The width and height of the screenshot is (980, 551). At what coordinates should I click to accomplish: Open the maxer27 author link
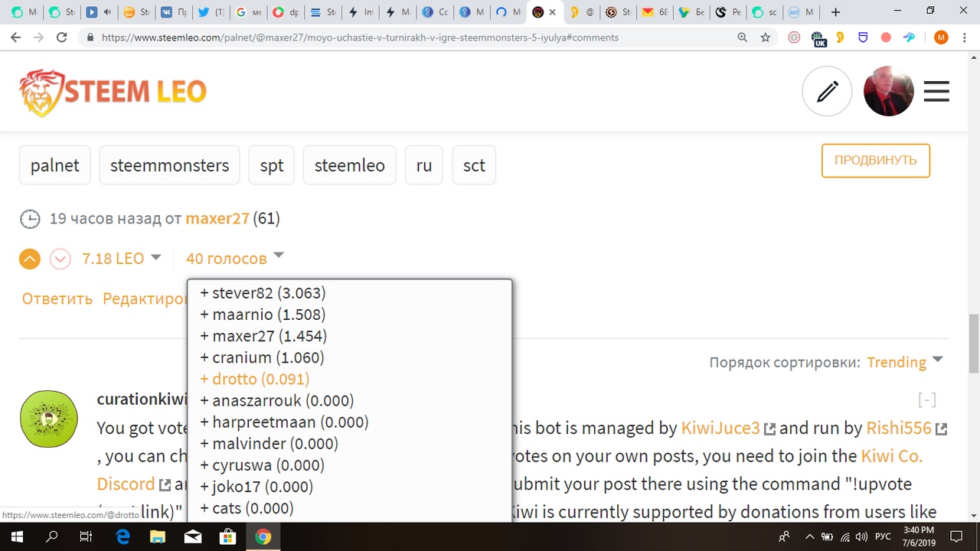[217, 219]
